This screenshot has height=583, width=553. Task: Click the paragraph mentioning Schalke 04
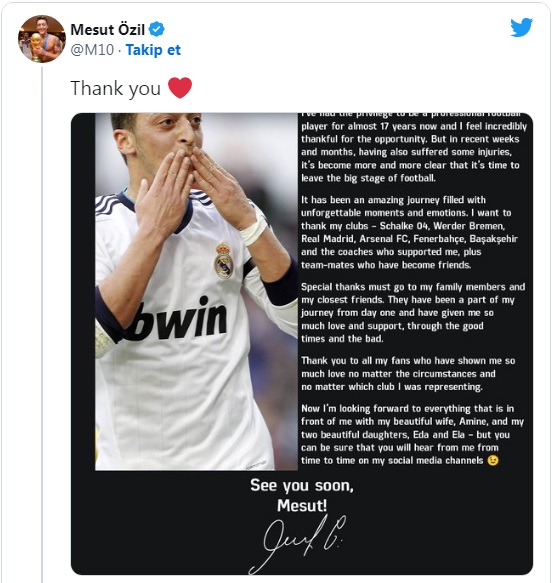409,232
